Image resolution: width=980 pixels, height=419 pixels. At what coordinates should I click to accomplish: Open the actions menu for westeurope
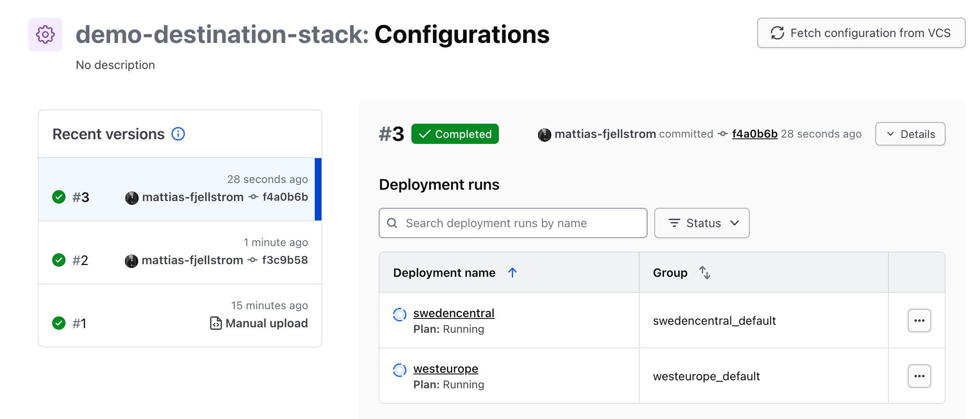[919, 376]
